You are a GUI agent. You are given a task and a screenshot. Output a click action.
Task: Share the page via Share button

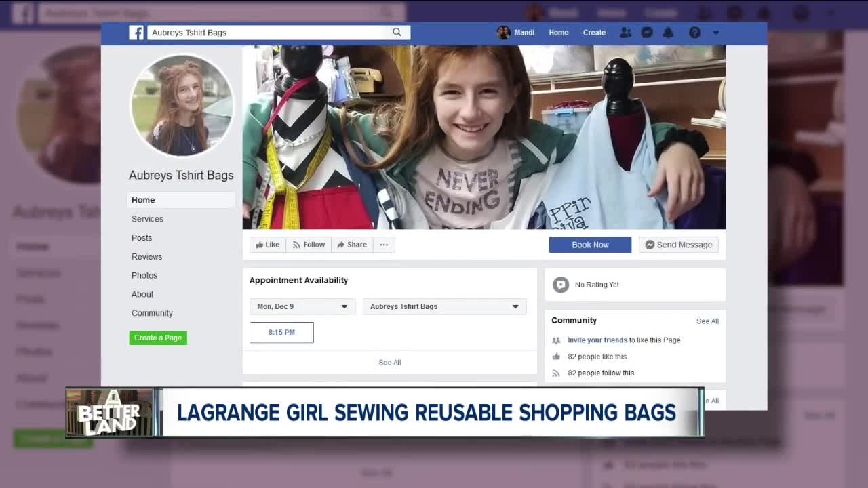(x=351, y=245)
